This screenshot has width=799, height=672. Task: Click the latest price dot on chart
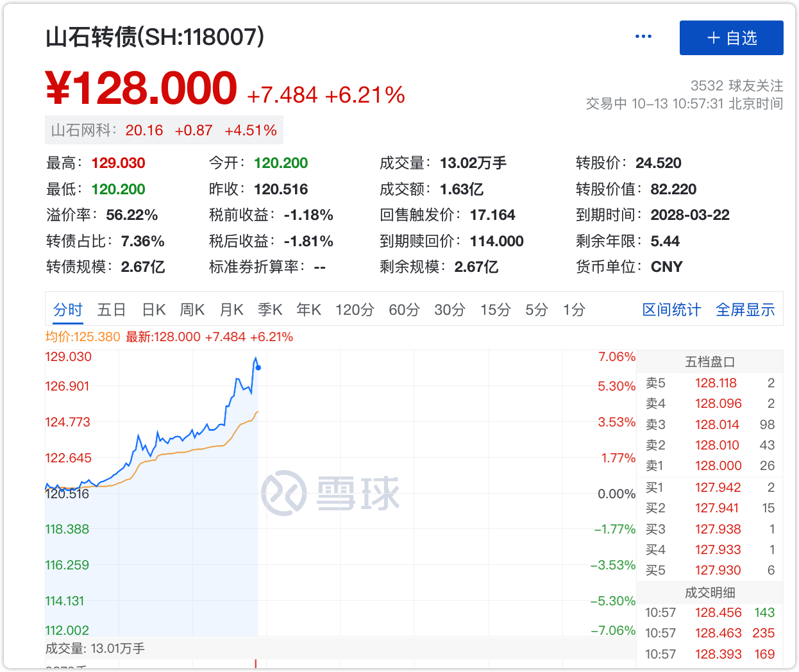coord(258,367)
